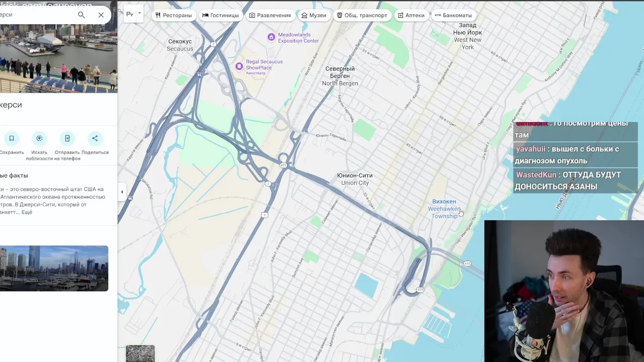Open the harbor header photo
The width and height of the screenshot is (644, 362).
click(x=58, y=59)
